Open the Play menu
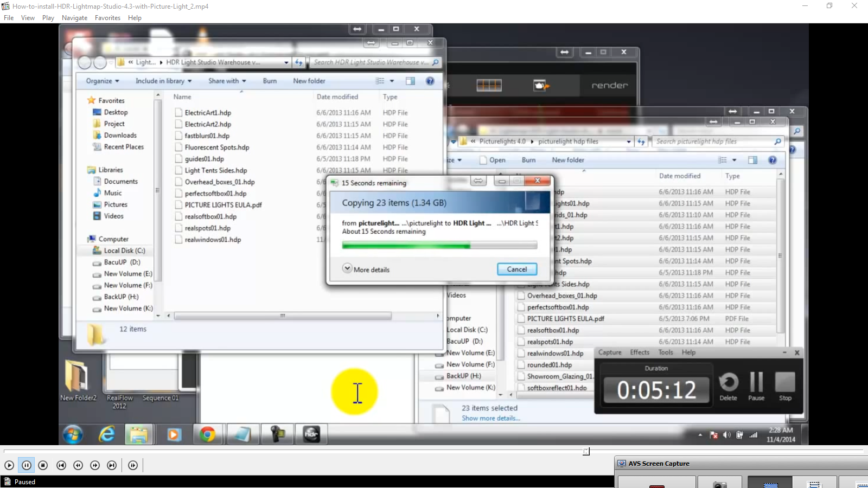The width and height of the screenshot is (868, 488). 48,18
